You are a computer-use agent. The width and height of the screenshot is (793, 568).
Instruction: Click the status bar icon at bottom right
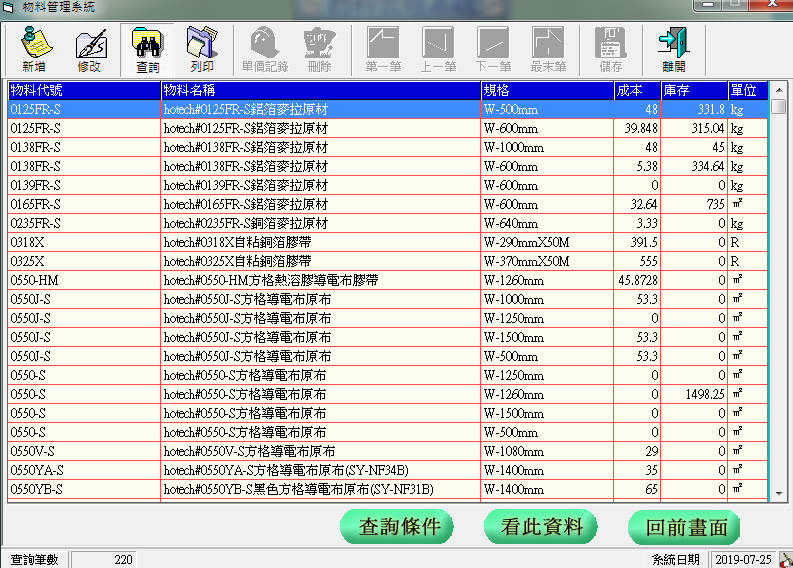tap(785, 559)
